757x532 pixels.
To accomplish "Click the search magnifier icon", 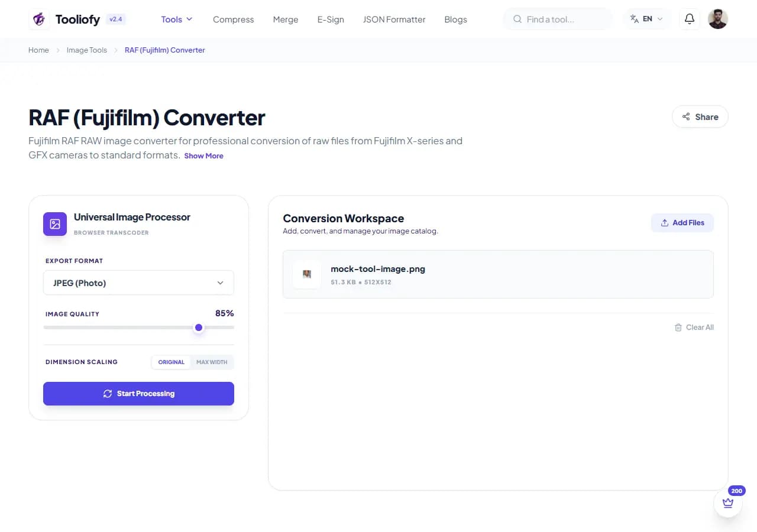I will click(x=517, y=19).
